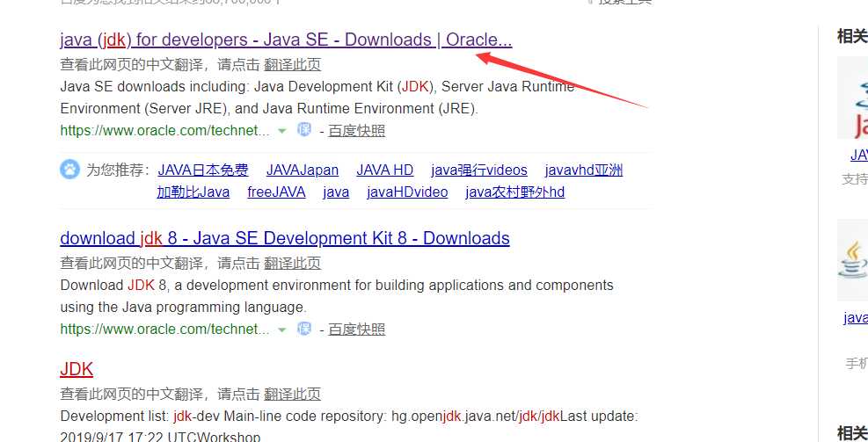Open the recommended search "javaHDvideo"
Viewport: 868px width, 442px height.
click(407, 192)
